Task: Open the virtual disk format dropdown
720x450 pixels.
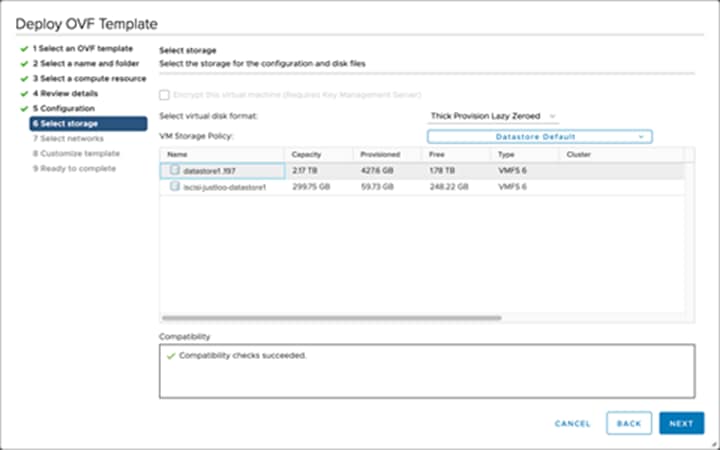Action: (493, 116)
